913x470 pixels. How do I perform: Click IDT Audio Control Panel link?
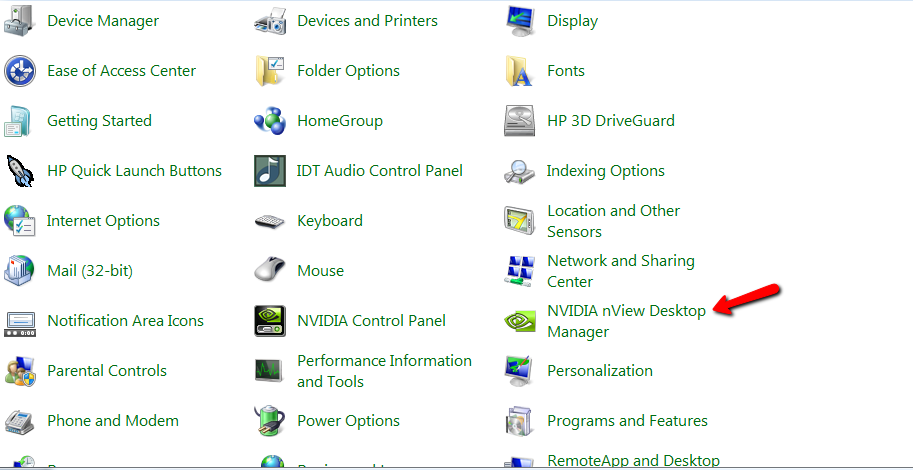(380, 171)
